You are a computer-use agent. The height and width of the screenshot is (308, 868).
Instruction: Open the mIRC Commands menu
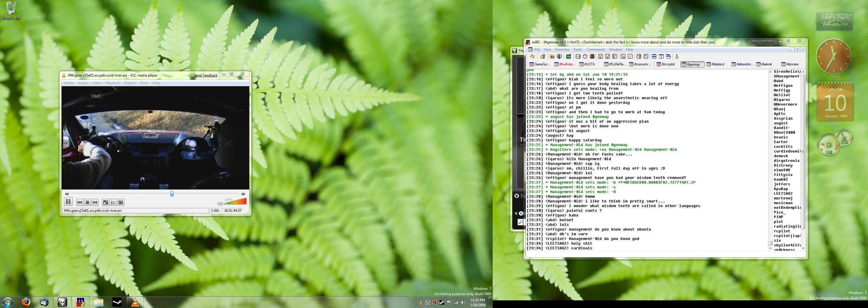(x=596, y=50)
